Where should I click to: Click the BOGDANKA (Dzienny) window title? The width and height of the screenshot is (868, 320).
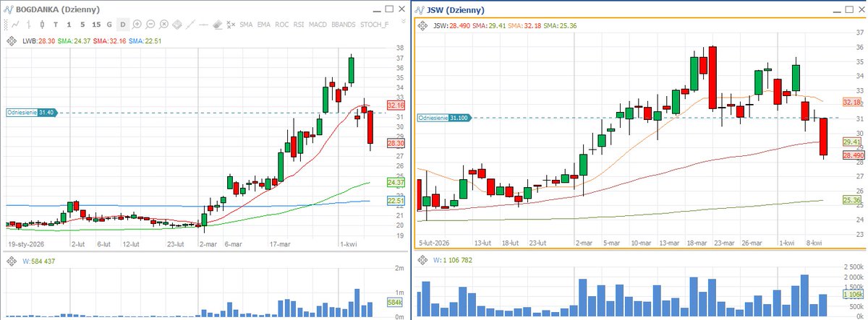pos(58,9)
